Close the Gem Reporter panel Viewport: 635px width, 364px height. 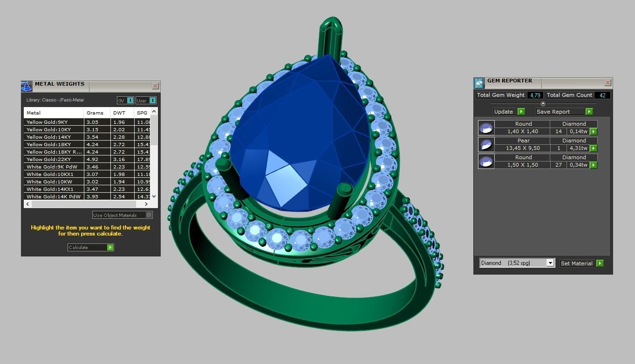[x=608, y=83]
